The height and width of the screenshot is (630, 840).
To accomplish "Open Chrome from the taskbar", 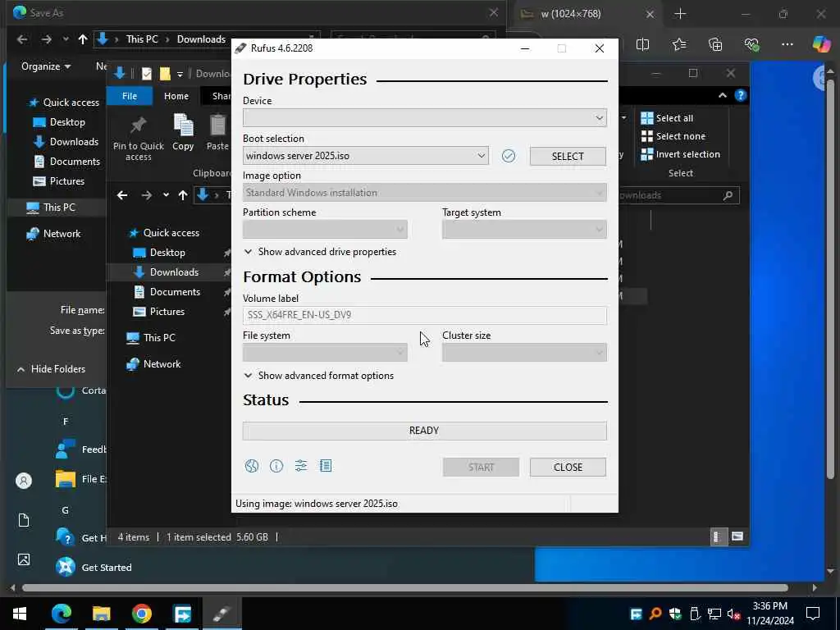I will 142,614.
